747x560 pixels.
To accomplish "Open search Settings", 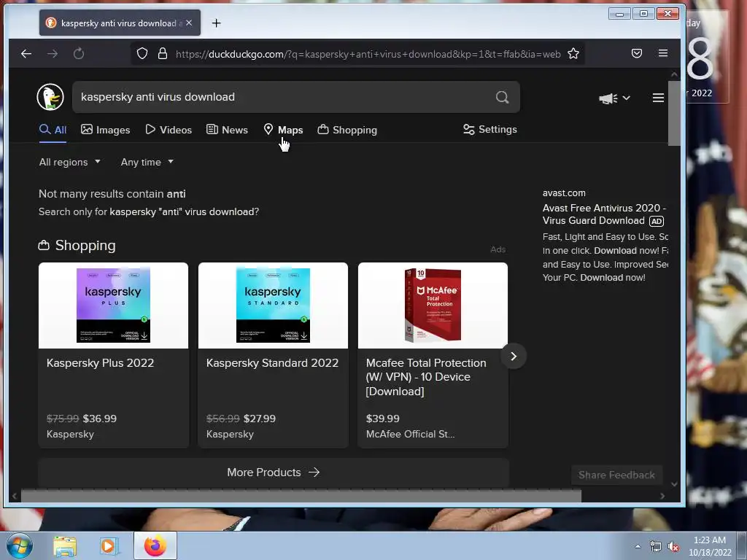I will 489,130.
